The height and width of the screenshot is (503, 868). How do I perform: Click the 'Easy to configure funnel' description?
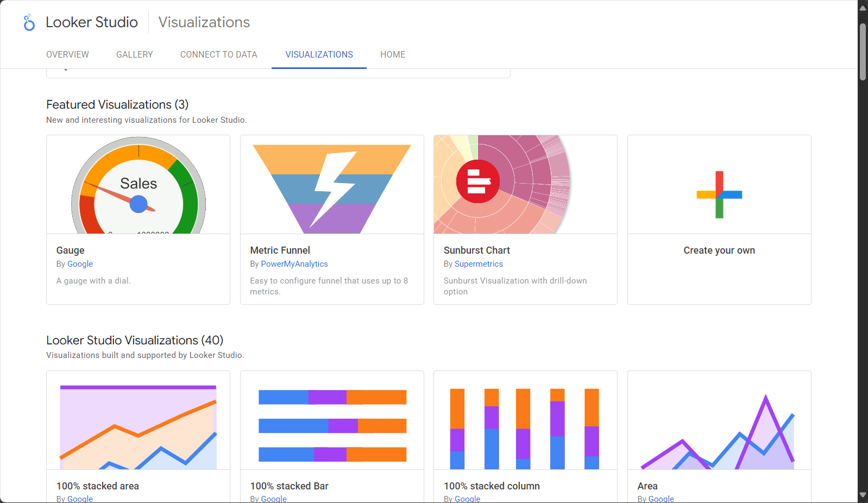coord(329,286)
